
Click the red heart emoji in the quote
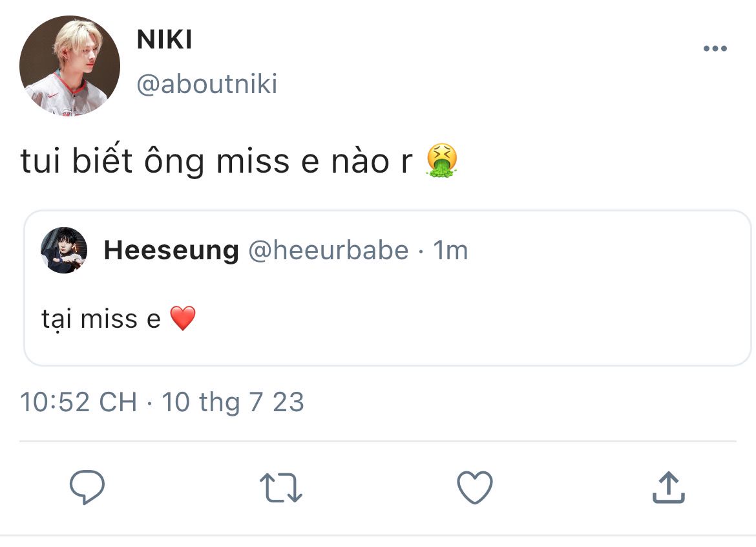coord(182,319)
